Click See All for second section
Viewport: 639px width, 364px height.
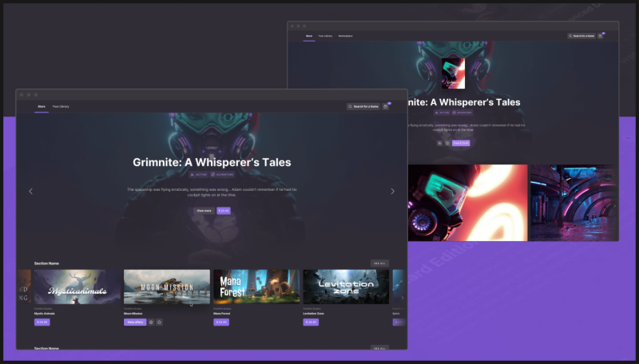coord(380,348)
